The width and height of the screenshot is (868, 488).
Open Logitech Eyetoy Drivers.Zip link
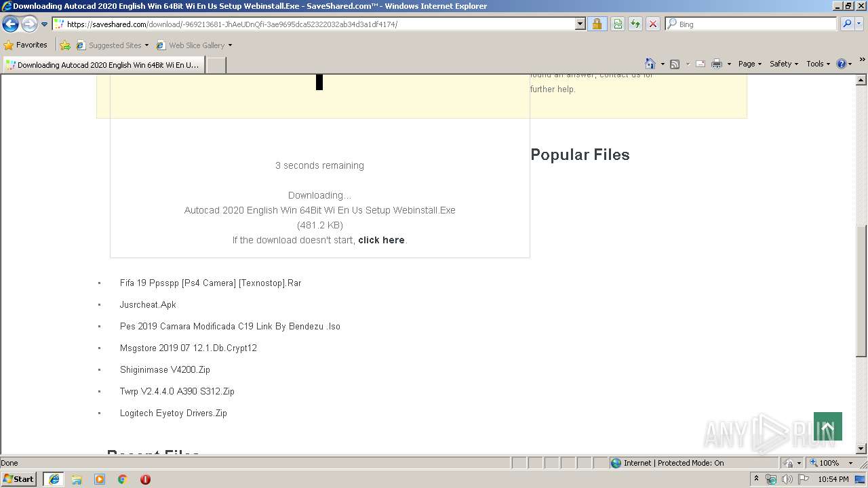coord(174,413)
